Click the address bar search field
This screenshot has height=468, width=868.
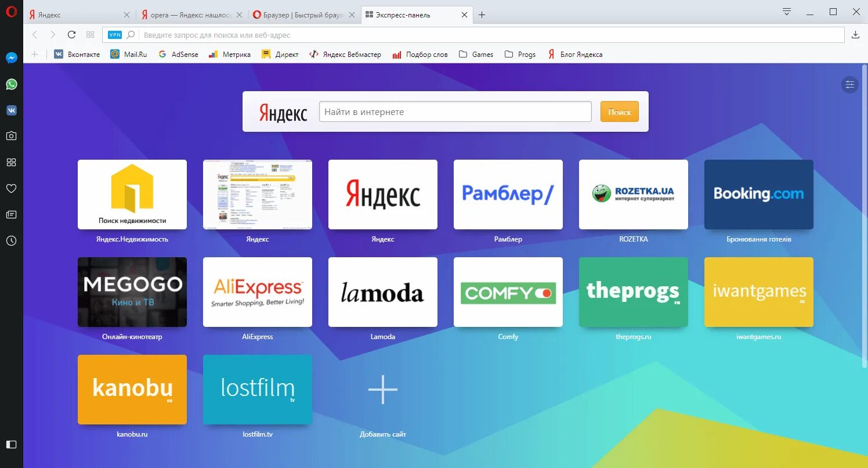pos(473,35)
